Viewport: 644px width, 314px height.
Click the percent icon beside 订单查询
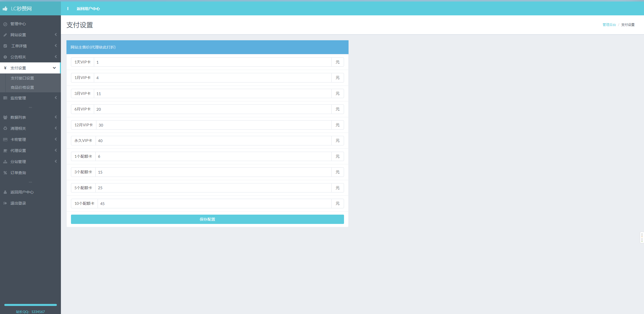click(x=5, y=173)
